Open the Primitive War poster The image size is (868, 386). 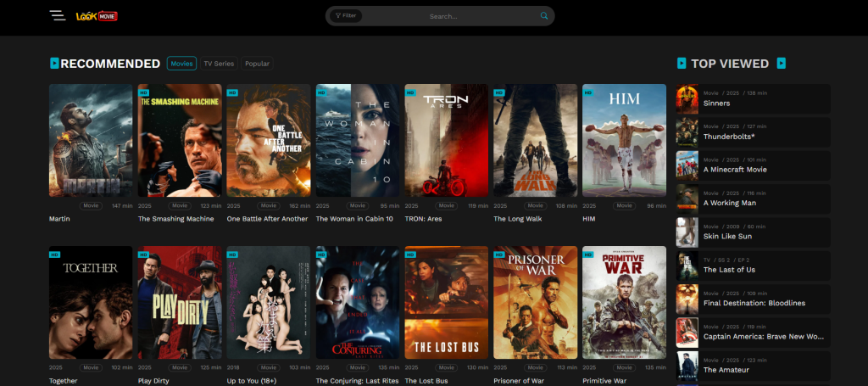point(625,303)
